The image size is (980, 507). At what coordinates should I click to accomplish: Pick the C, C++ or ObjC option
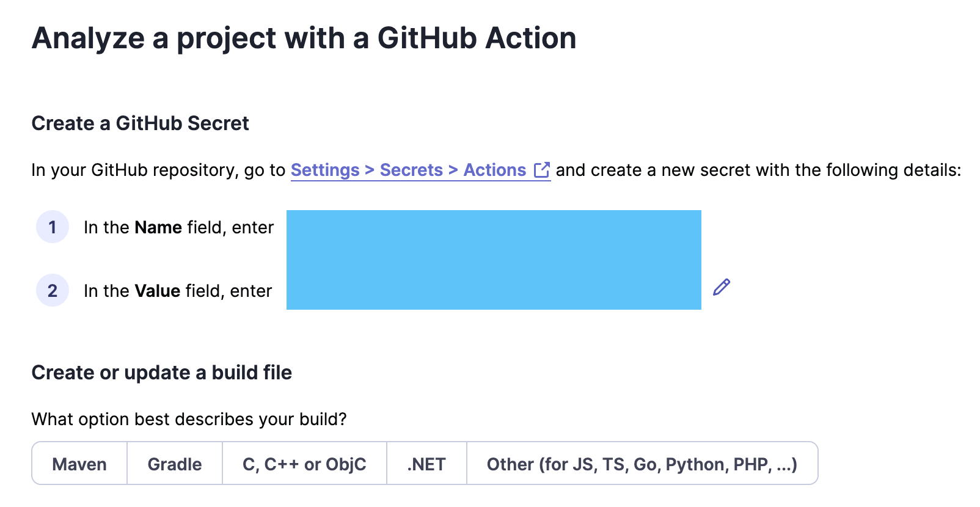(304, 464)
